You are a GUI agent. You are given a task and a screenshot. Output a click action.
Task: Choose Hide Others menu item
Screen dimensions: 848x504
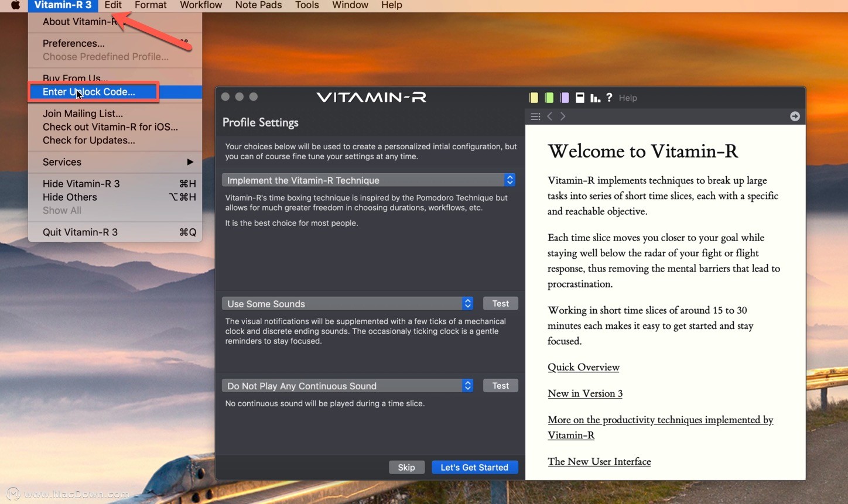coord(115,197)
